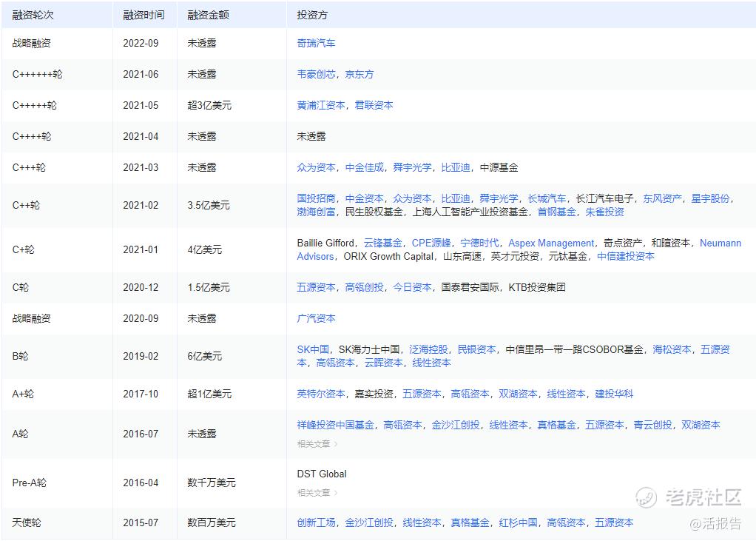
Task: Open the 首钢基金 investor link
Action: tap(556, 212)
